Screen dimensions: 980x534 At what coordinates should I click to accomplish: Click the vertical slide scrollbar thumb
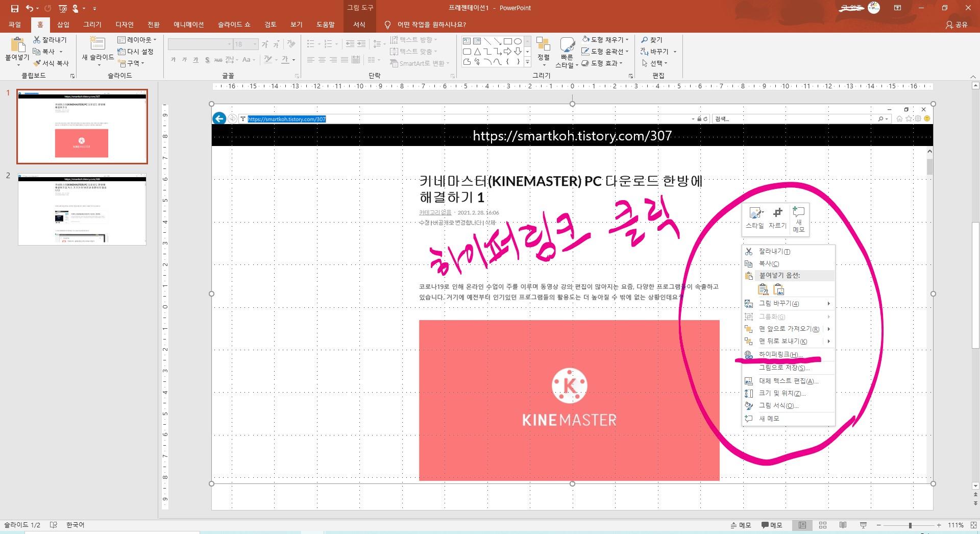coord(975,285)
